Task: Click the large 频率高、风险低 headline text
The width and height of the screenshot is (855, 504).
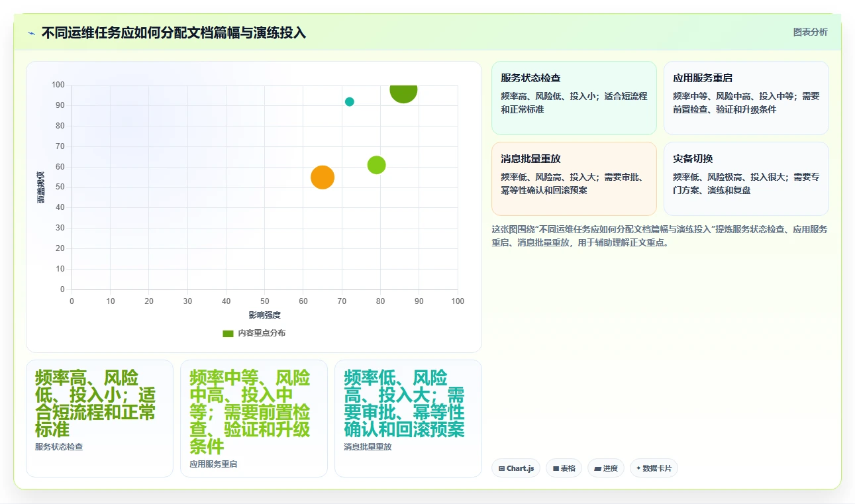Action: (x=95, y=404)
